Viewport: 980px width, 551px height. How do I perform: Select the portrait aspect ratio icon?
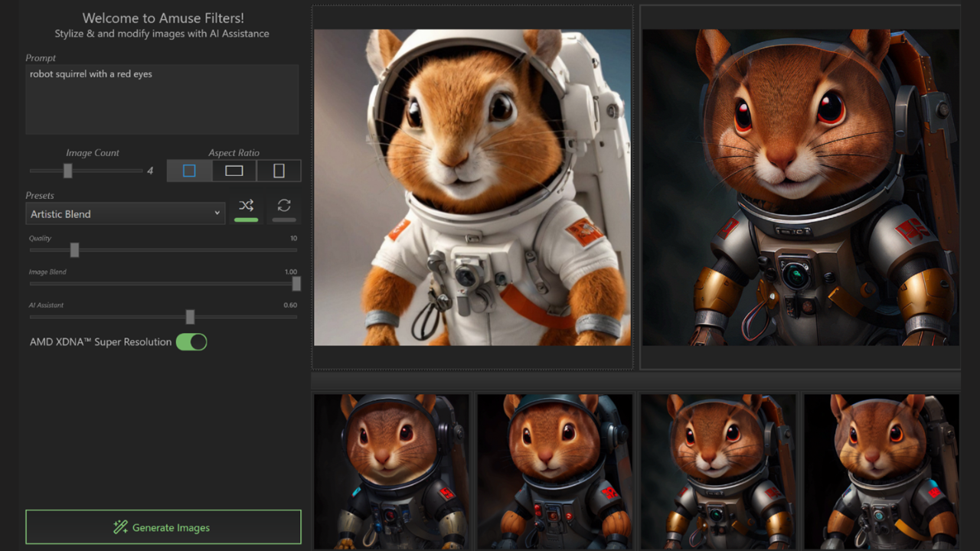(279, 171)
